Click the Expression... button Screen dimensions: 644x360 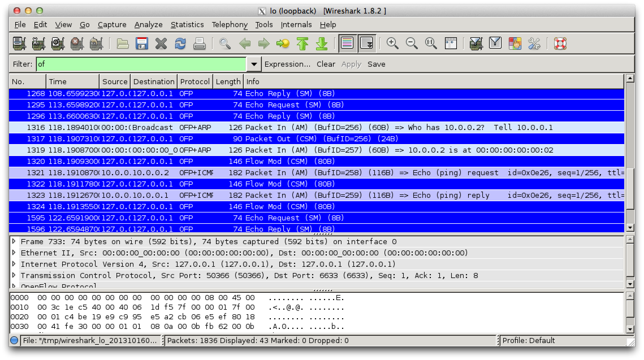[x=287, y=64]
